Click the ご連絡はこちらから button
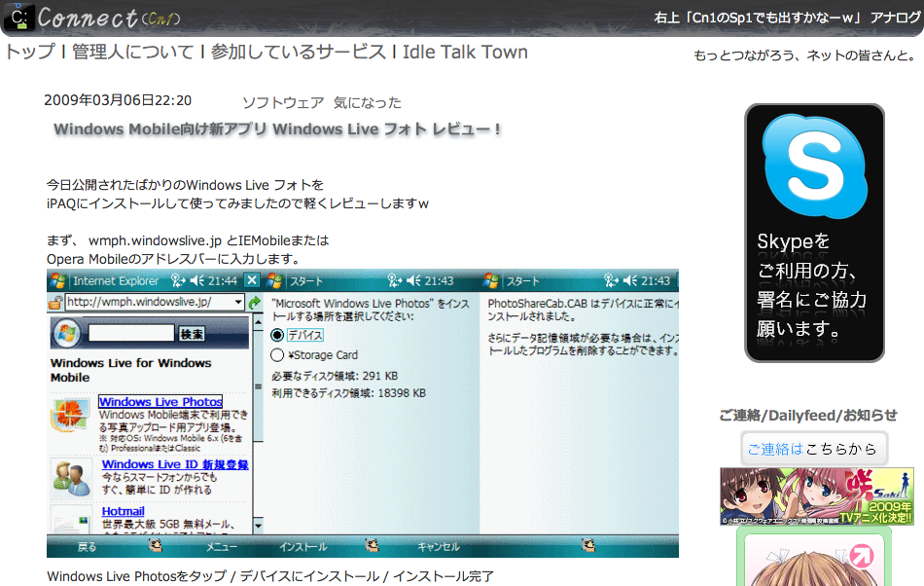This screenshot has height=586, width=924. 814,449
